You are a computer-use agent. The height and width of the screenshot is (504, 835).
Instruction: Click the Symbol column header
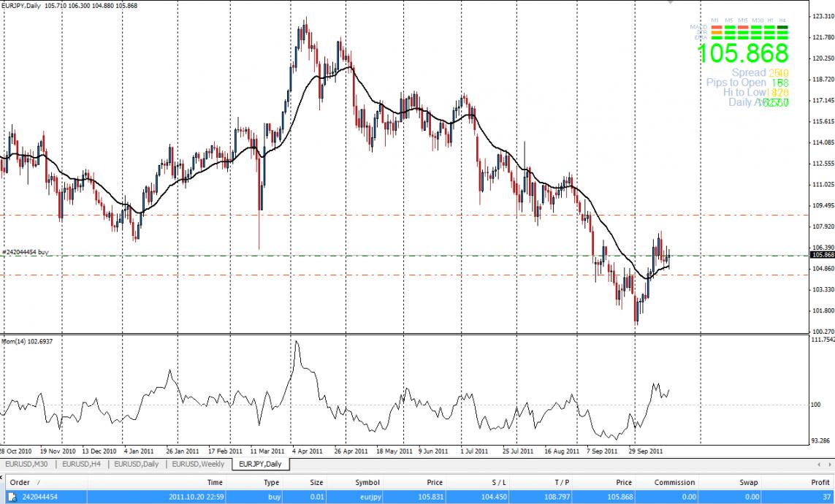[x=367, y=482]
